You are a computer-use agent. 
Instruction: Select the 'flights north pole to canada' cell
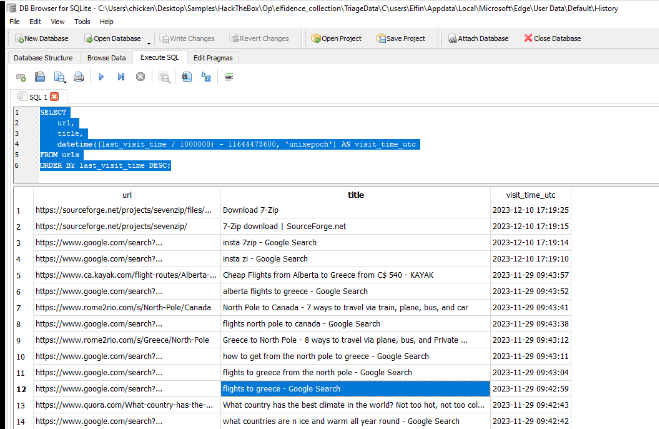coord(356,324)
